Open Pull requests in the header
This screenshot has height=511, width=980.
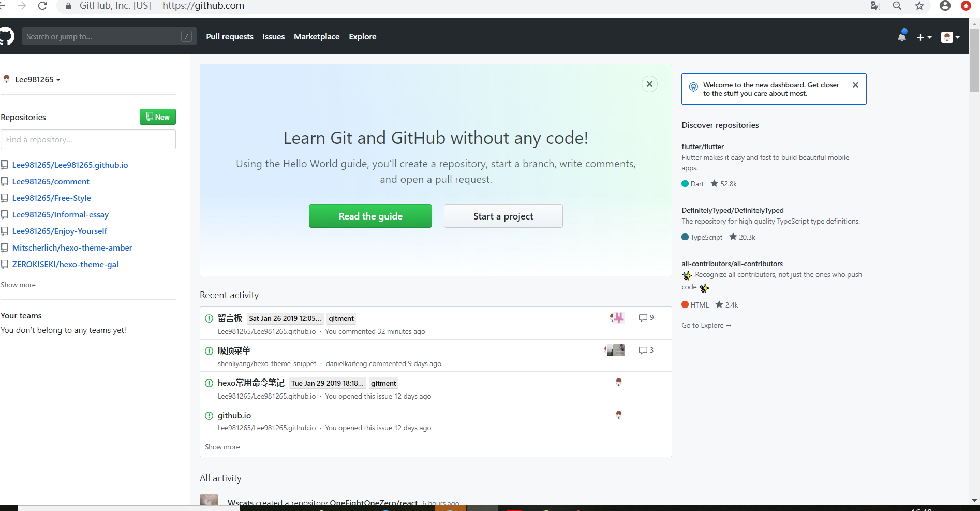click(230, 37)
